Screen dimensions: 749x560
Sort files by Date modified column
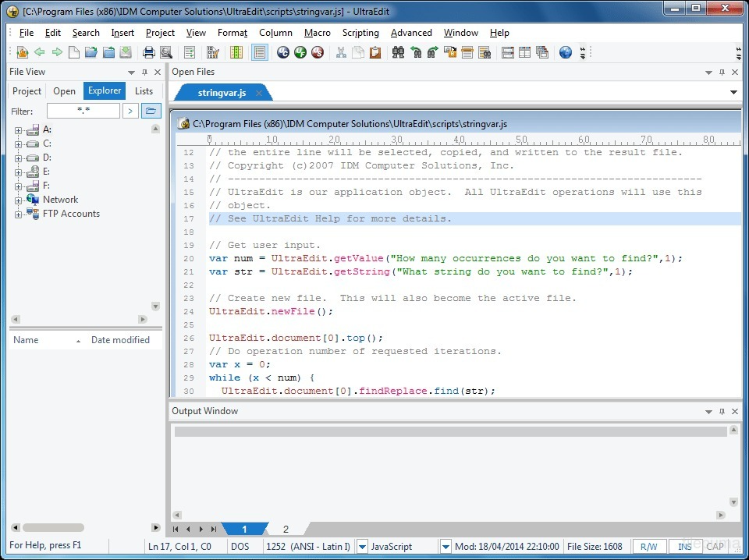point(122,340)
